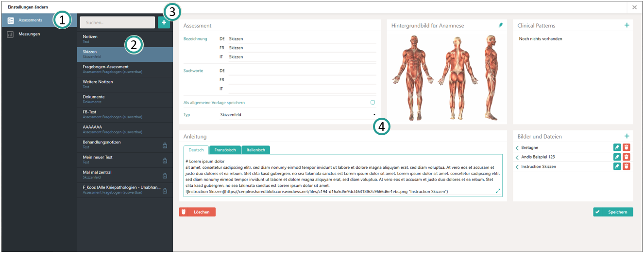Expand the Anleitung text editor
The width and height of the screenshot is (644, 253).
tap(498, 191)
